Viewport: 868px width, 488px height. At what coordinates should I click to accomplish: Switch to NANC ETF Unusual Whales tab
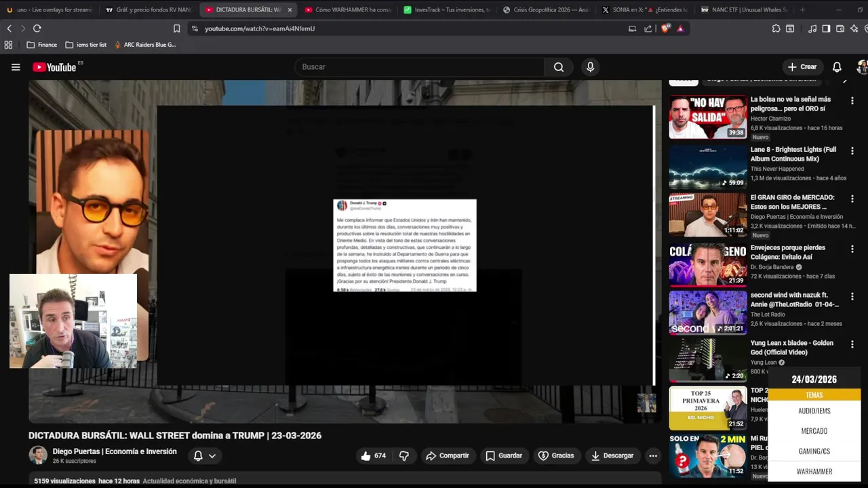coord(745,9)
